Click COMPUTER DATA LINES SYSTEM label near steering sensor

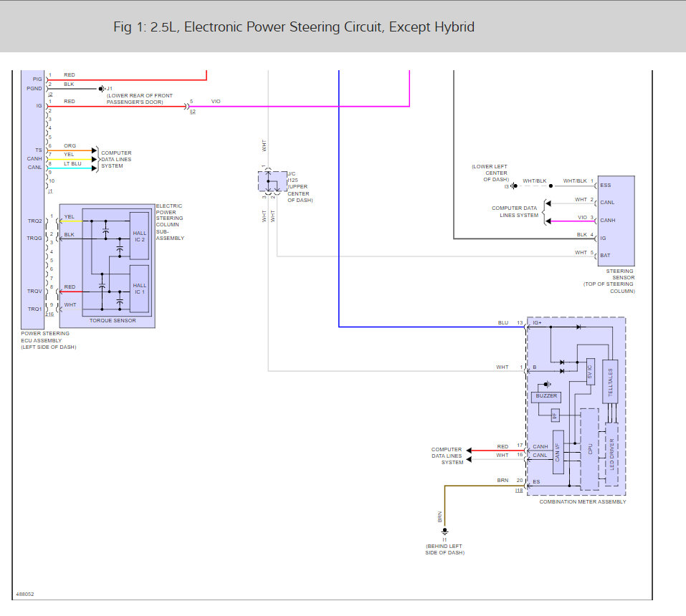point(515,211)
